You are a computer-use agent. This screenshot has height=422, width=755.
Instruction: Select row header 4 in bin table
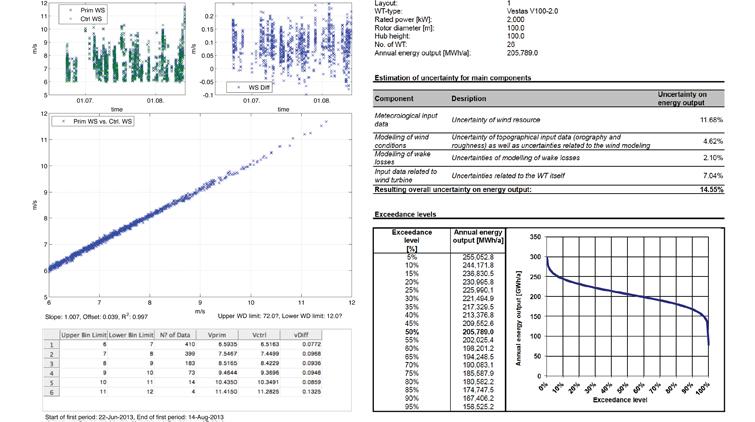click(52, 373)
